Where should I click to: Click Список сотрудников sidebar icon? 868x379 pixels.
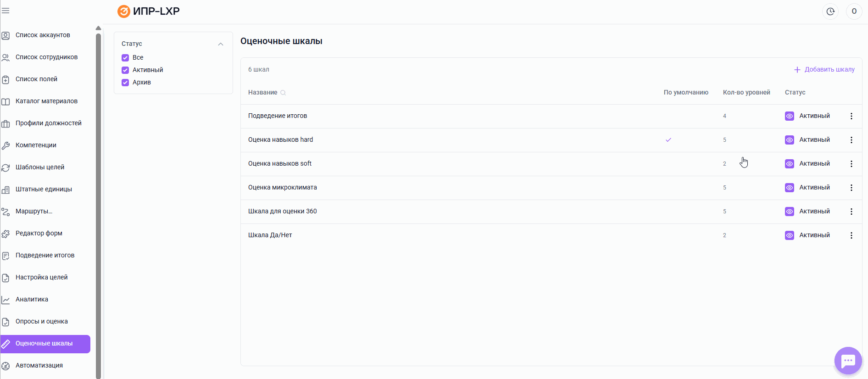6,57
